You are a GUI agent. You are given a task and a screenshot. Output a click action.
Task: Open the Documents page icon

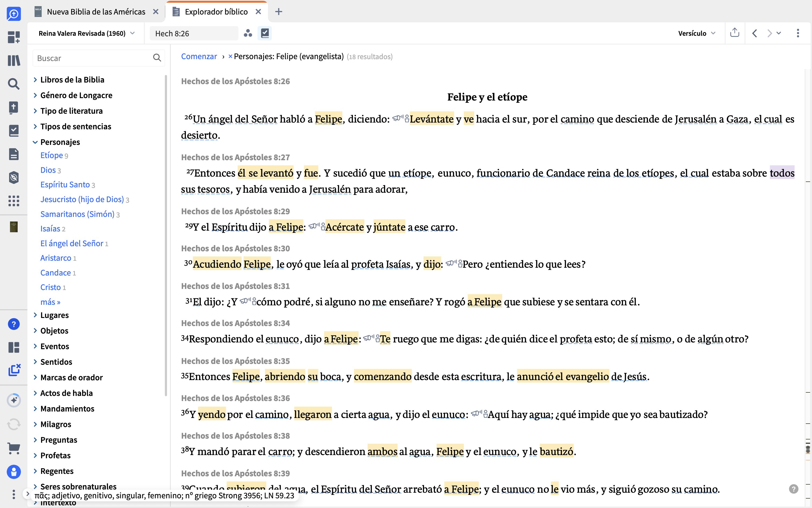click(x=14, y=154)
